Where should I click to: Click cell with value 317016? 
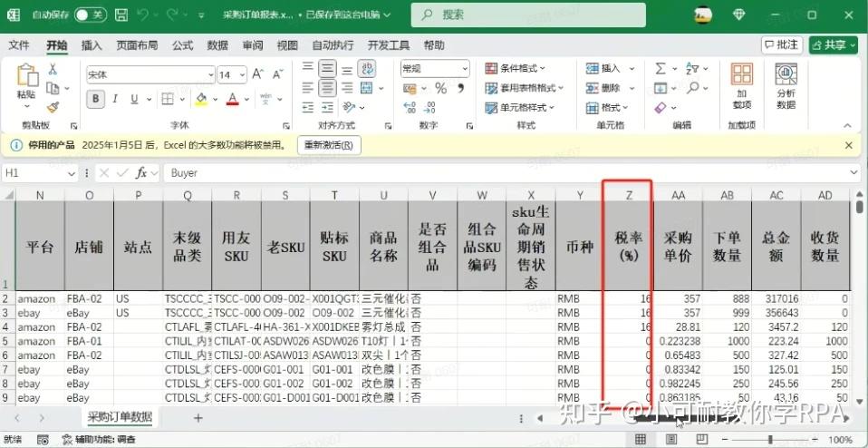point(776,298)
